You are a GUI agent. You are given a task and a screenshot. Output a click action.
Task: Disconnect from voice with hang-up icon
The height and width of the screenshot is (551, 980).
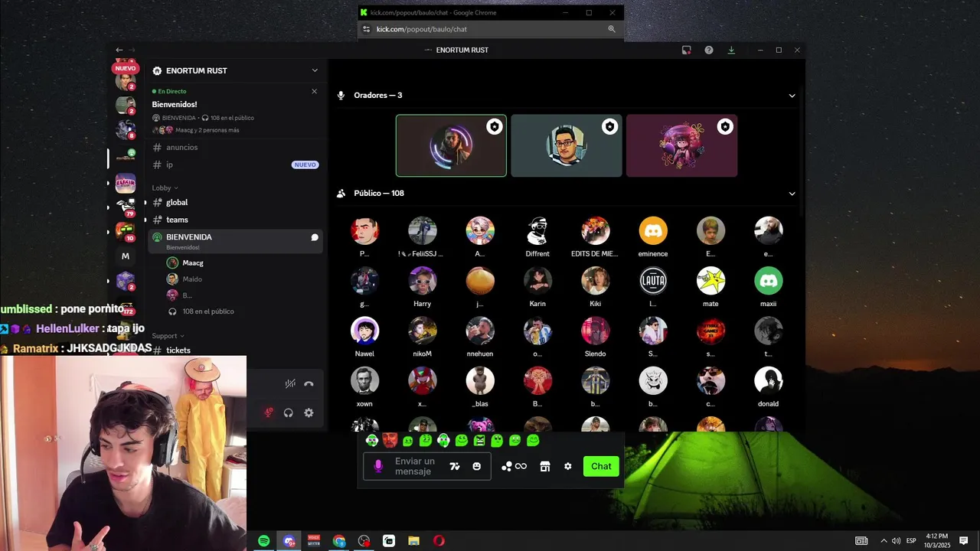coord(309,384)
